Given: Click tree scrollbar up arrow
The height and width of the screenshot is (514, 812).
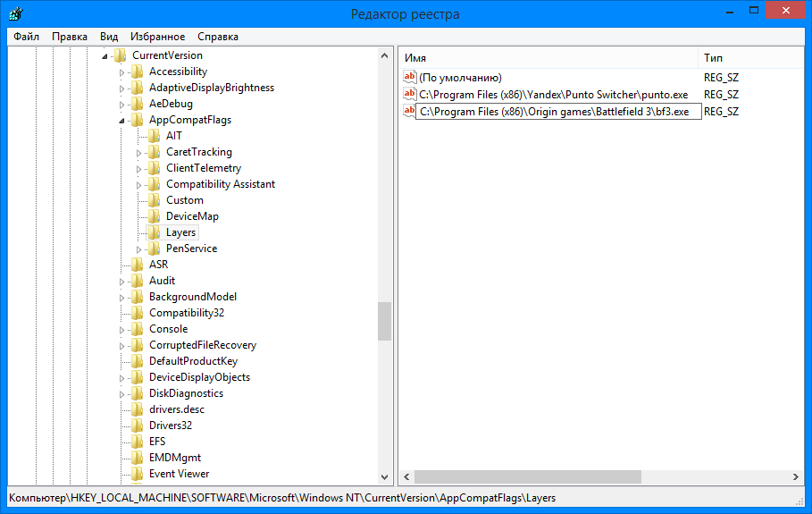Looking at the screenshot, I should [x=384, y=55].
